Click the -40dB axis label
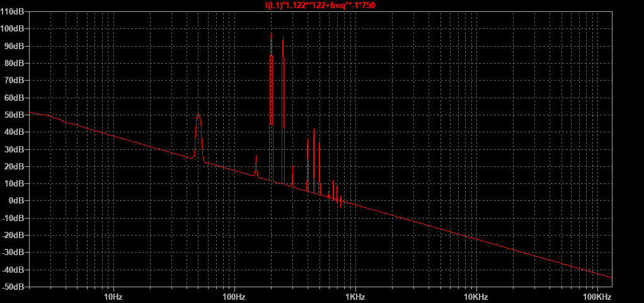644x303 pixels. tap(13, 270)
